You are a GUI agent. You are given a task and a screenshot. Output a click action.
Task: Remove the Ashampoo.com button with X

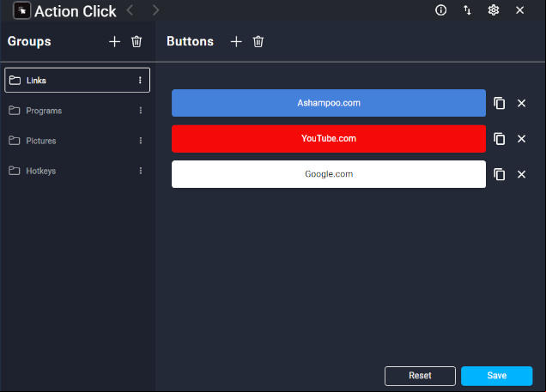[x=521, y=103]
